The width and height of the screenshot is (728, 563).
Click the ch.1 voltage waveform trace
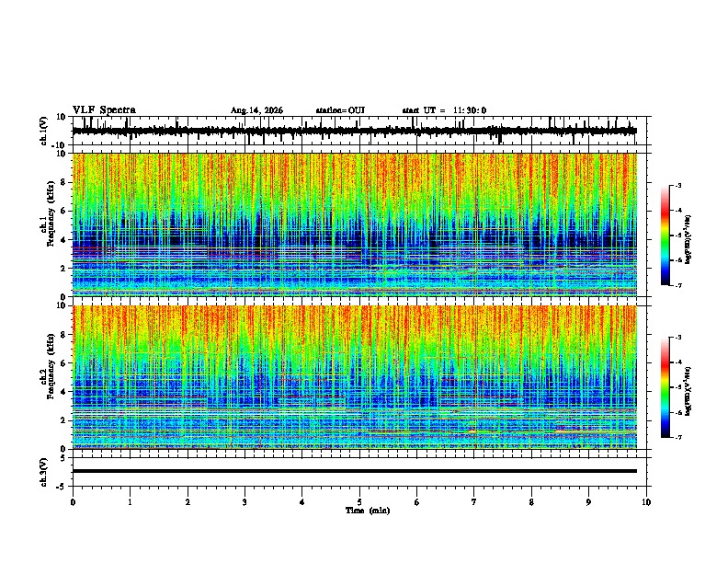click(x=354, y=131)
